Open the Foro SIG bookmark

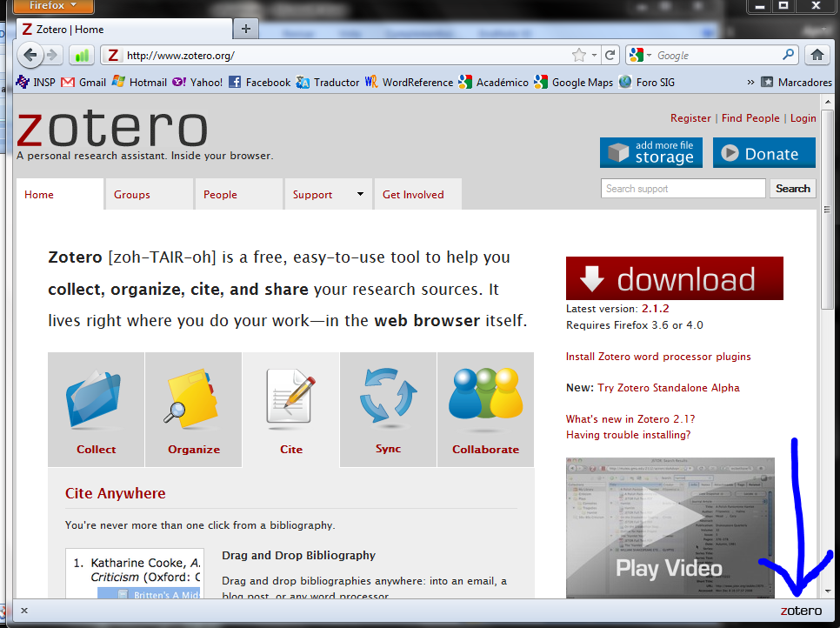coord(647,82)
